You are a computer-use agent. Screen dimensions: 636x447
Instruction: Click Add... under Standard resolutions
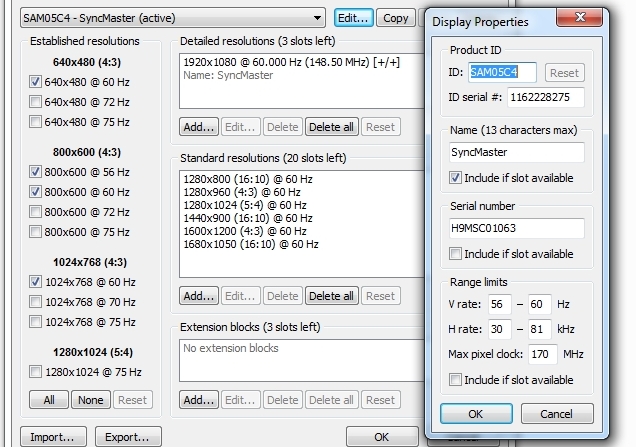click(199, 296)
